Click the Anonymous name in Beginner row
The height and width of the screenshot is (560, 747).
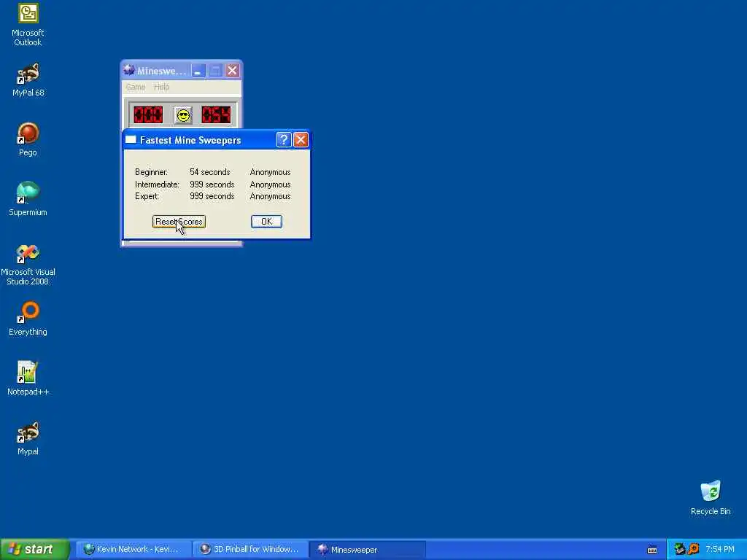[270, 172]
